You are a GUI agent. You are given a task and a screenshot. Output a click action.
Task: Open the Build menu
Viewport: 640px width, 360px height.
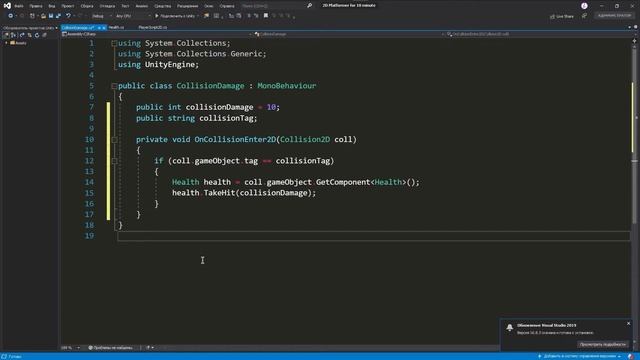pos(87,6)
